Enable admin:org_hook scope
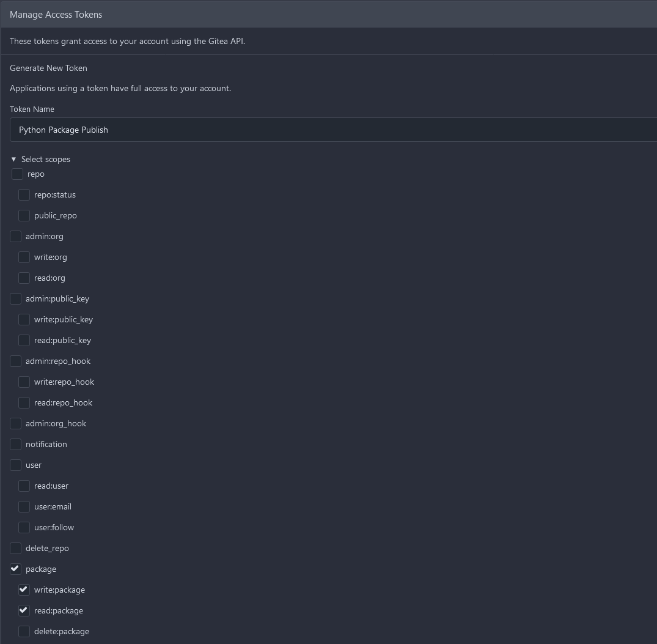Image resolution: width=657 pixels, height=644 pixels. point(15,423)
